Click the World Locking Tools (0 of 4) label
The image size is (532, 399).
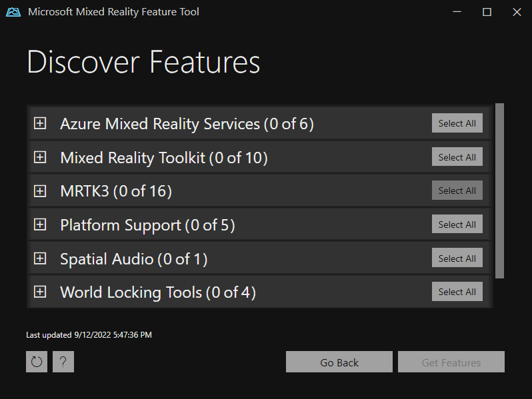[158, 292]
